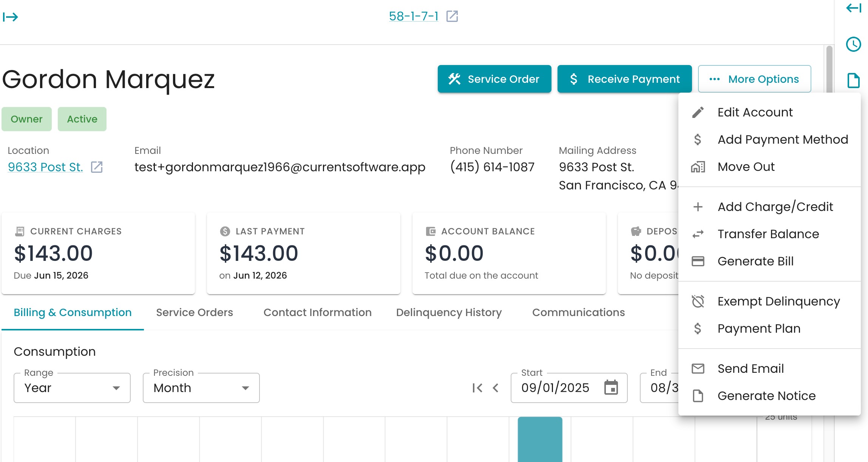
Task: Open the document icon in right sidebar
Action: coord(853,80)
